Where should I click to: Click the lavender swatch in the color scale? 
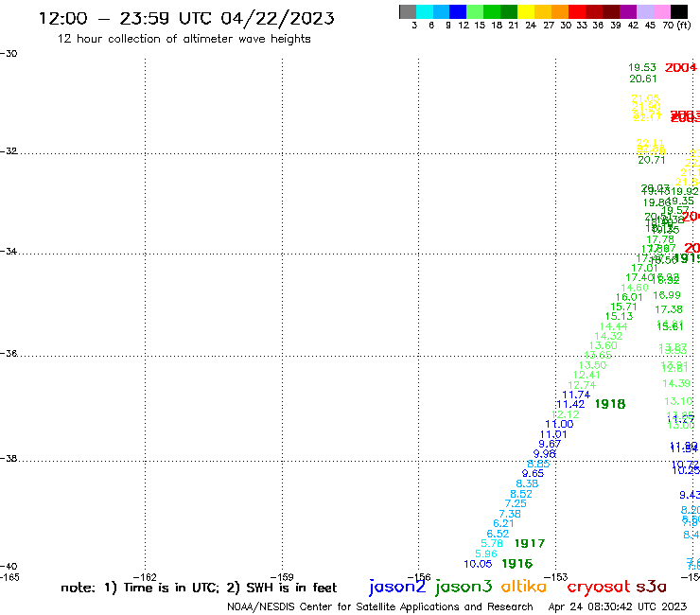[644, 11]
